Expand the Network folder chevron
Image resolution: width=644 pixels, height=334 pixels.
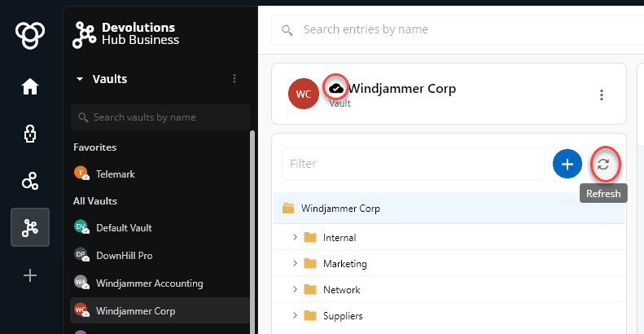coord(295,290)
